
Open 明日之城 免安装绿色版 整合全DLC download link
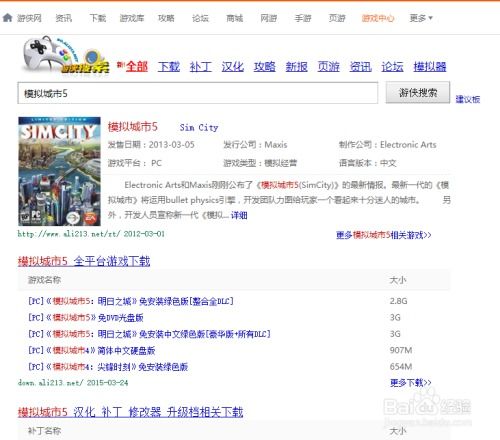point(131,301)
